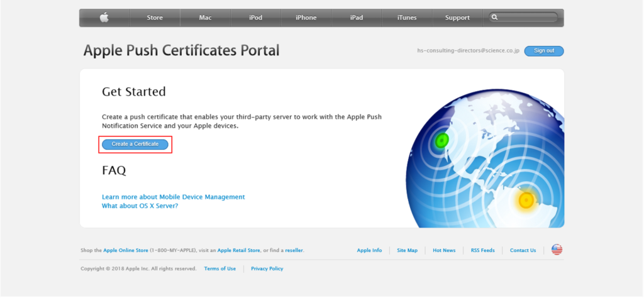Open the Site Map footer link
This screenshot has width=644, height=298.
(x=407, y=250)
